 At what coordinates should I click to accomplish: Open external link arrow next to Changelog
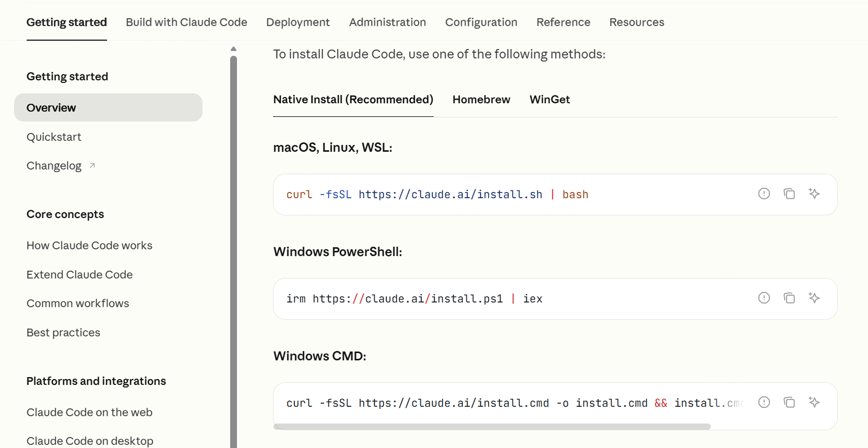[x=92, y=166]
